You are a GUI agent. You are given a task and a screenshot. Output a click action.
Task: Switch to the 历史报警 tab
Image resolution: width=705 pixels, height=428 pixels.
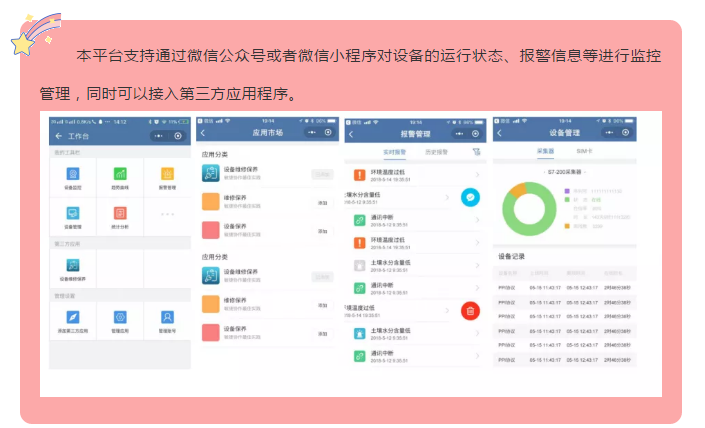[436, 152]
